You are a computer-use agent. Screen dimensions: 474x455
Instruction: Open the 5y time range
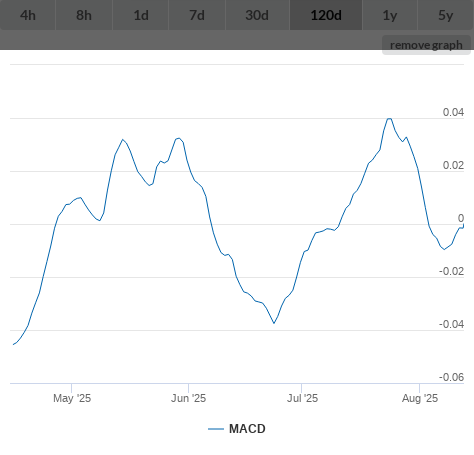[446, 15]
